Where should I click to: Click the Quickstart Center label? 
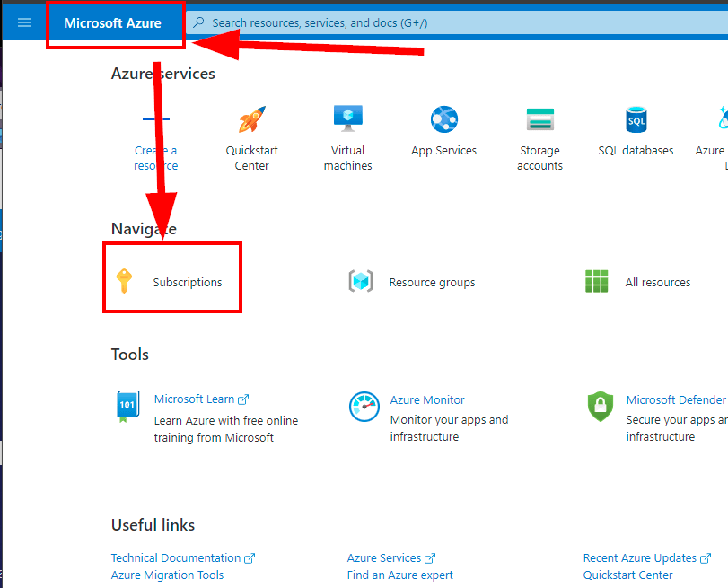[251, 158]
